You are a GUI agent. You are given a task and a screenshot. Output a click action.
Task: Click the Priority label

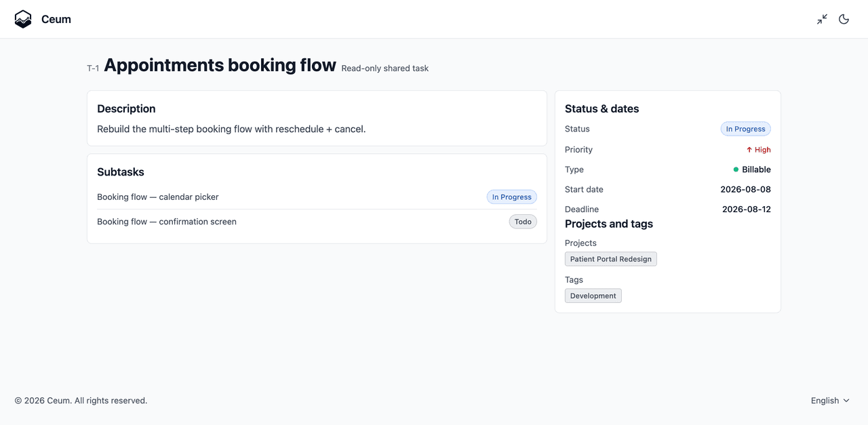pos(578,150)
